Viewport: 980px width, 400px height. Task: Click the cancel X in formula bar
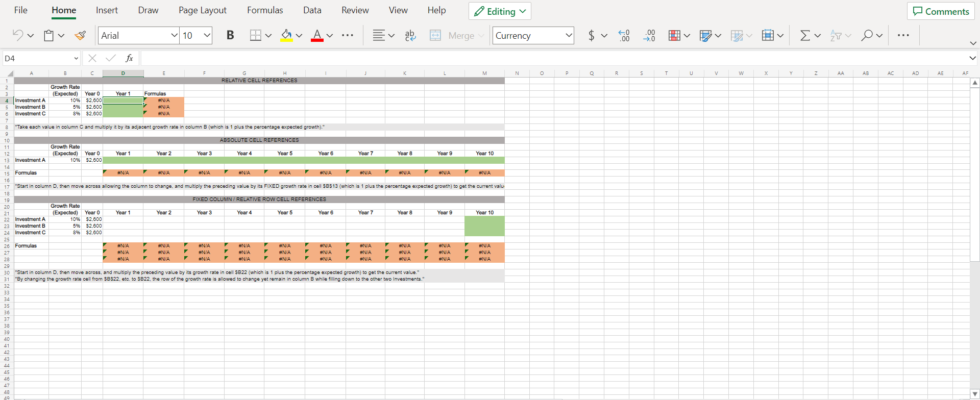92,58
